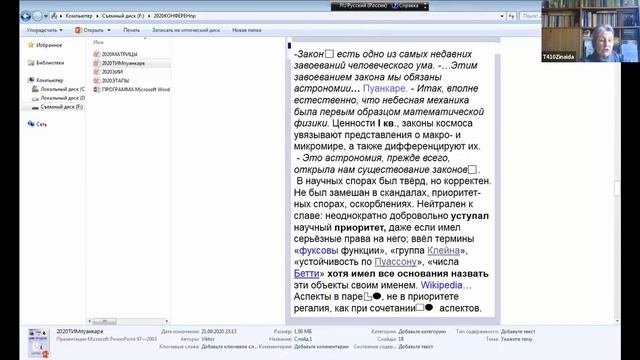
Task: Click the Пуанкаре link in the slide preview
Action: coord(385,89)
